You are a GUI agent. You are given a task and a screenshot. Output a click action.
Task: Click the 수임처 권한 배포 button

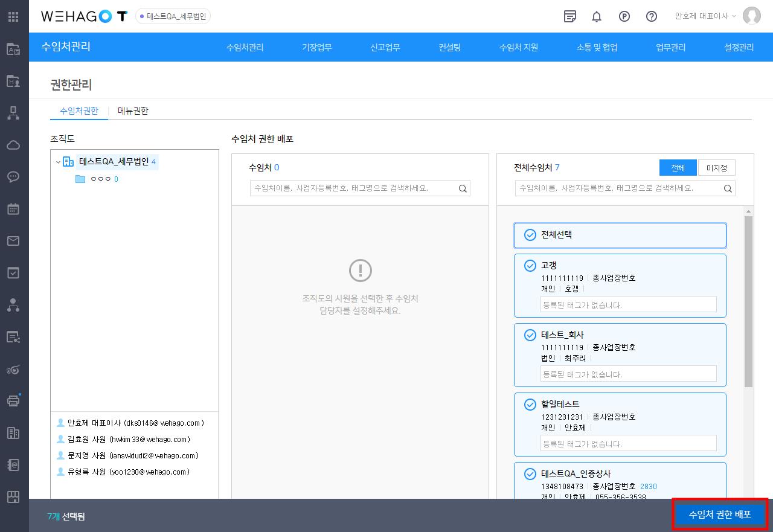pyautogui.click(x=720, y=514)
